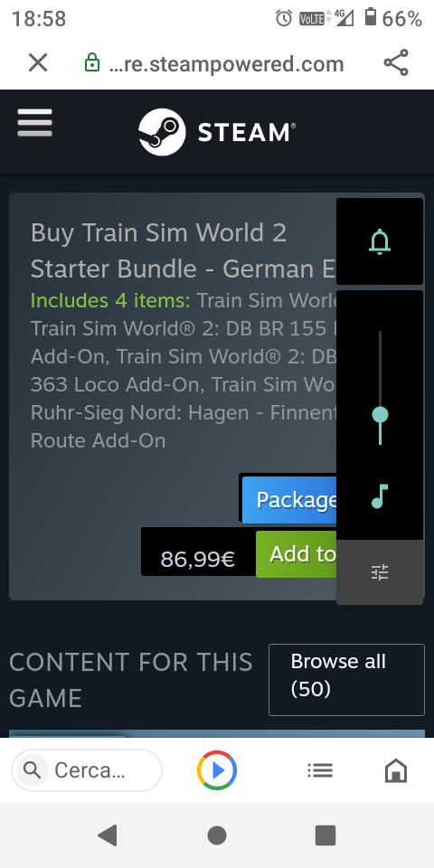View site security via the padlock icon

click(x=92, y=62)
